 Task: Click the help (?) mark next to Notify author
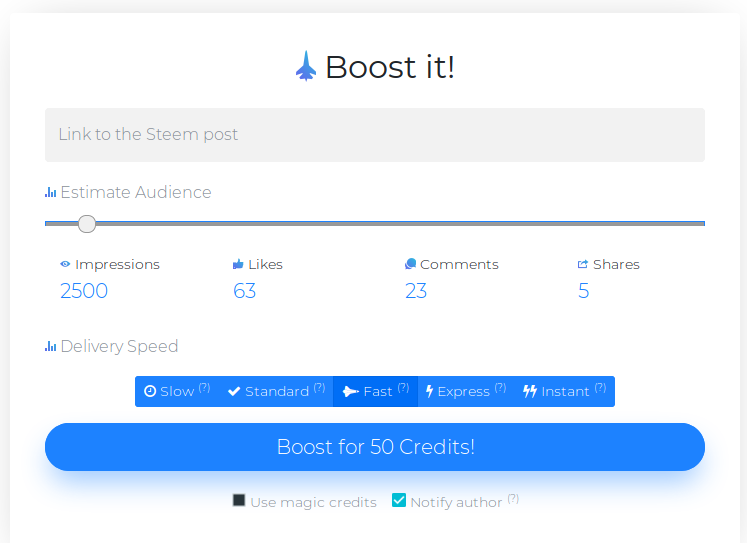coord(513,499)
